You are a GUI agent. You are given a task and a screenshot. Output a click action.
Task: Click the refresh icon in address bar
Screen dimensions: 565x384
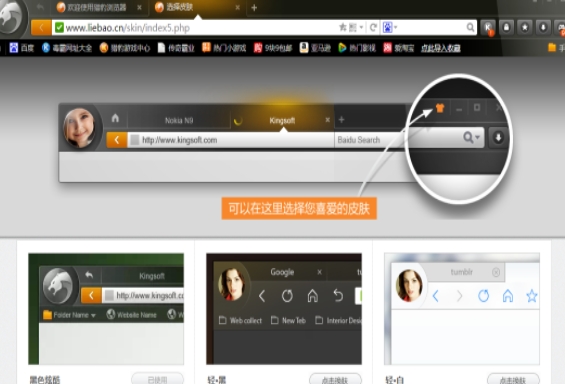(x=373, y=27)
